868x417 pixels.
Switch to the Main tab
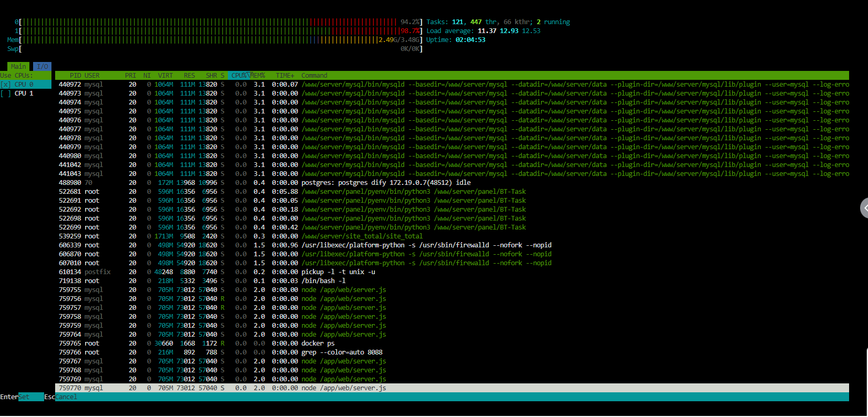click(x=18, y=67)
